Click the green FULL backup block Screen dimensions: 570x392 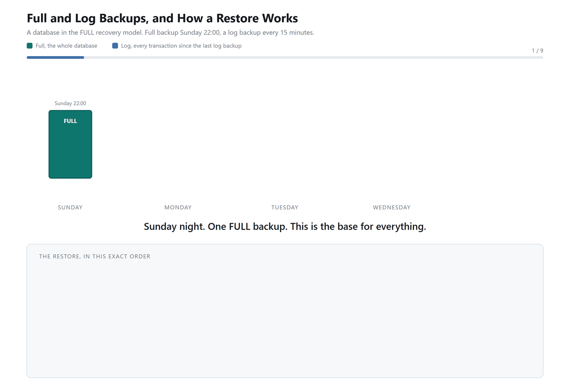click(70, 144)
